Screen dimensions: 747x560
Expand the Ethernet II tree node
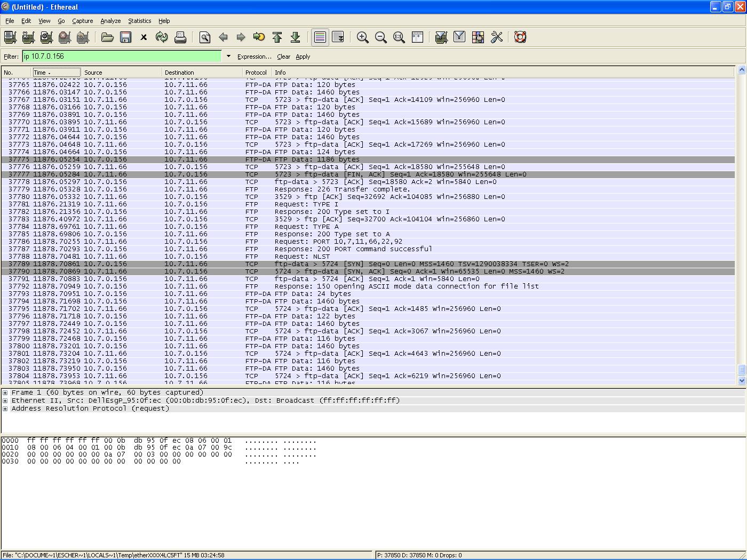pyautogui.click(x=5, y=401)
